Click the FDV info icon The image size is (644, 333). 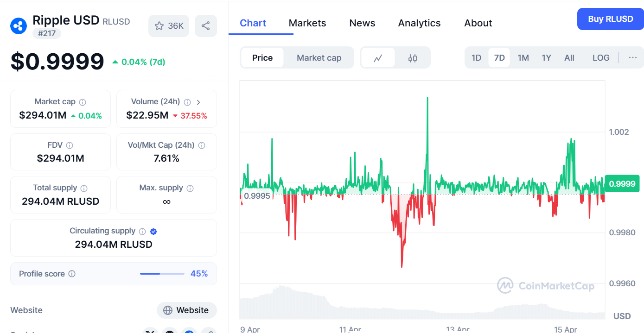(x=70, y=145)
